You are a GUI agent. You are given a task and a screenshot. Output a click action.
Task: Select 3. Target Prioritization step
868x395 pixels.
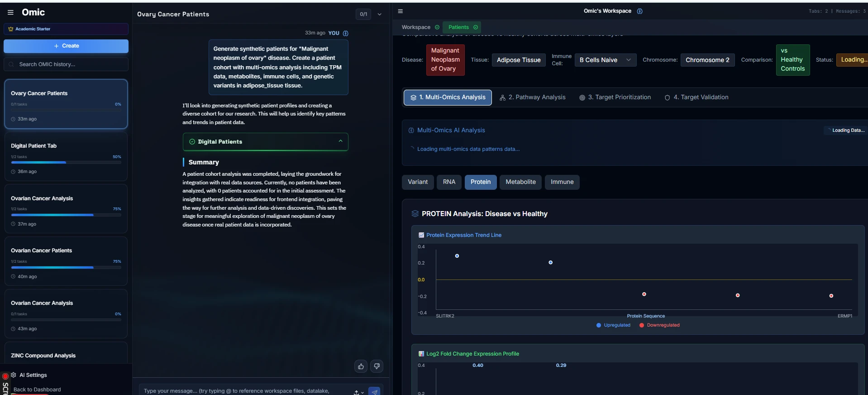(x=615, y=97)
